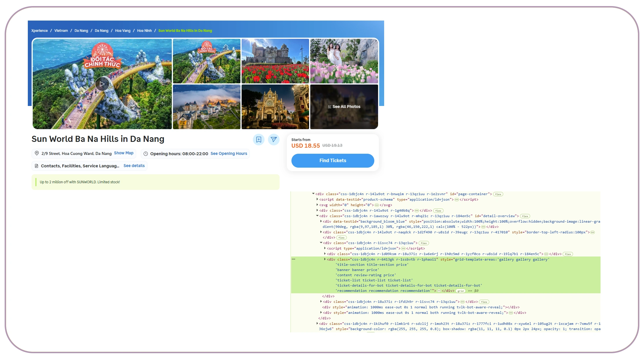The height and width of the screenshot is (359, 644).
Task: Play the Golden Bridge video
Action: [102, 84]
